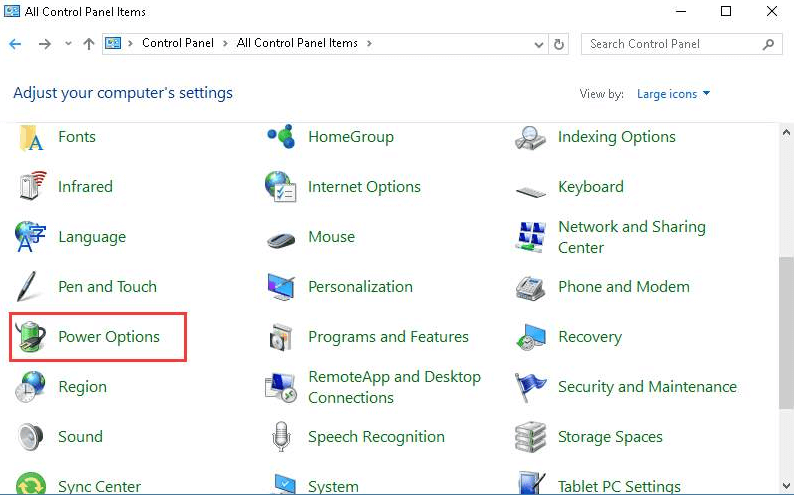This screenshot has width=794, height=495.
Task: Open the Sound speaker icon
Action: point(31,436)
